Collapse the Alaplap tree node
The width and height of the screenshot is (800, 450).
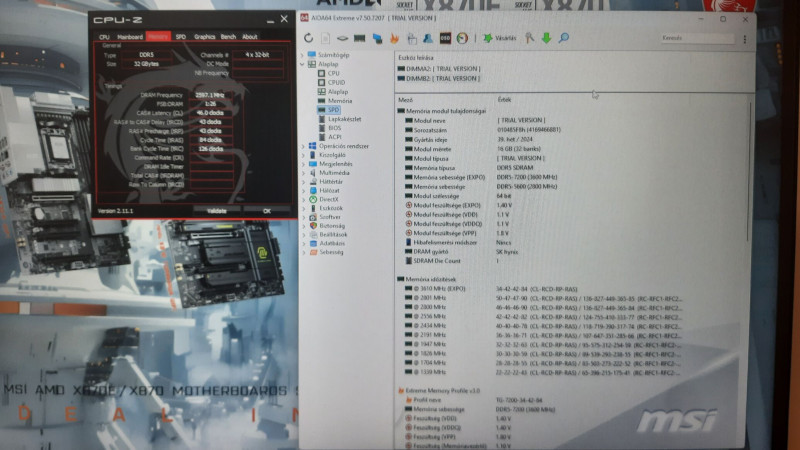(x=303, y=64)
